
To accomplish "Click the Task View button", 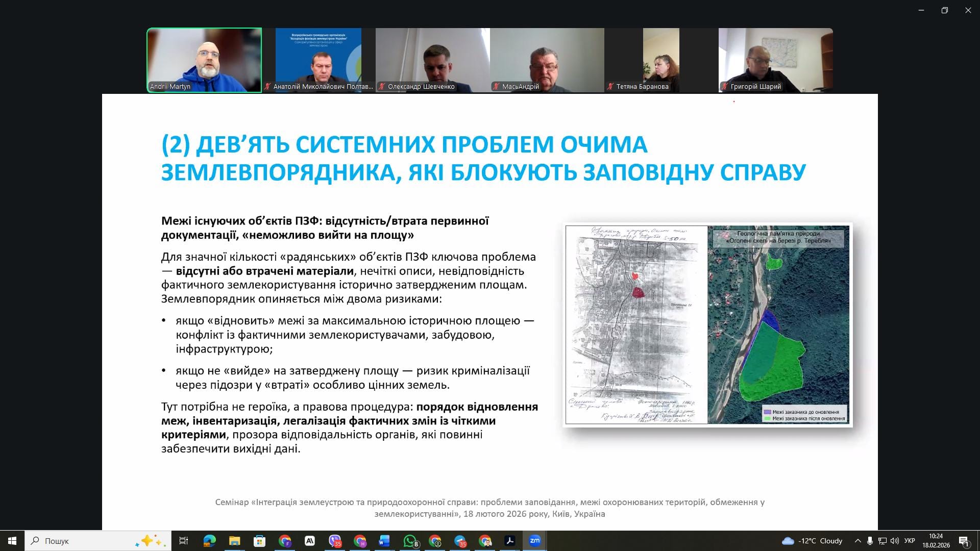I will pyautogui.click(x=184, y=541).
